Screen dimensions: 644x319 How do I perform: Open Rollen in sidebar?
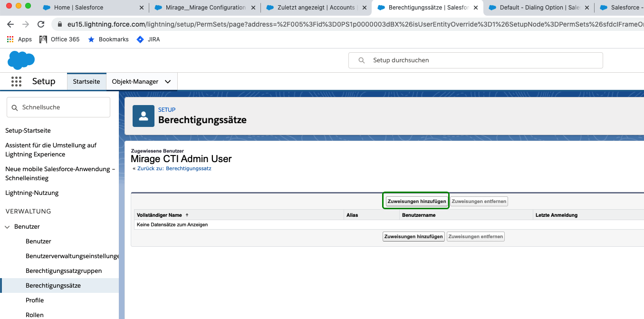coord(35,315)
